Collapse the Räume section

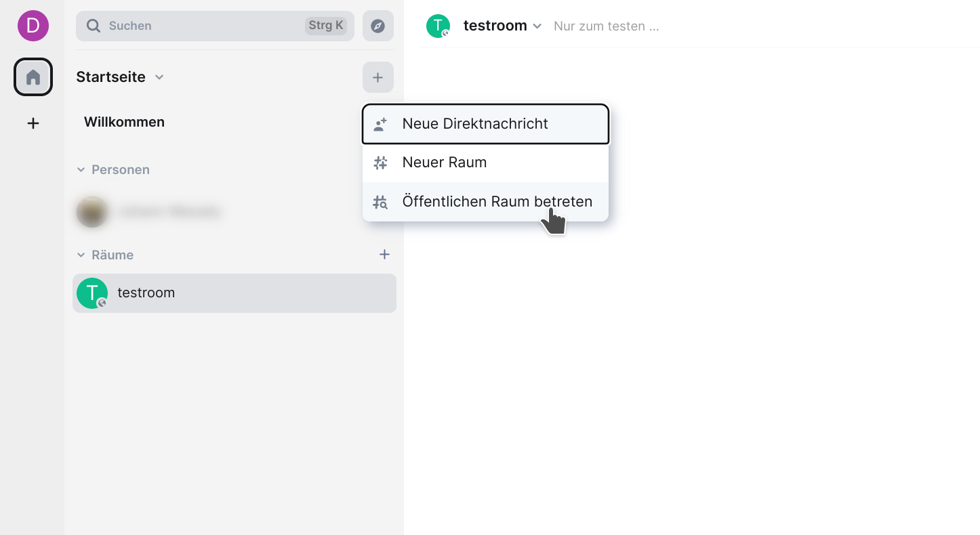coord(81,255)
